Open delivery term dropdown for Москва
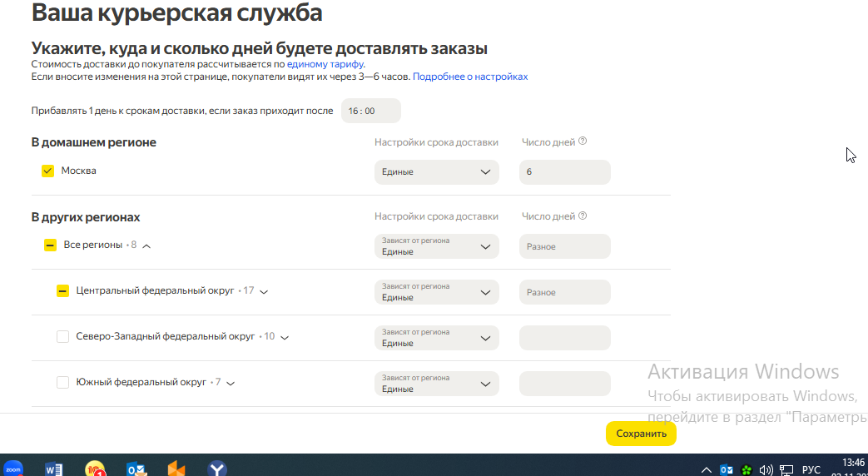 click(x=437, y=172)
